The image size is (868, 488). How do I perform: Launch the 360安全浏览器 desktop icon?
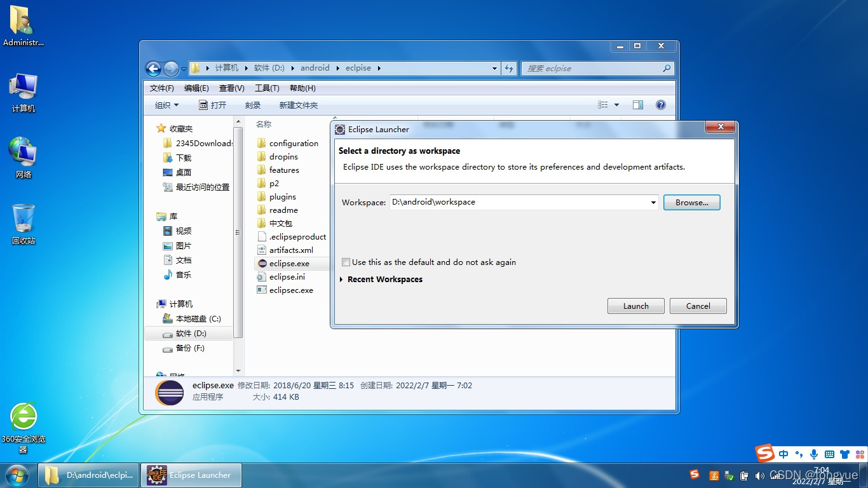click(x=24, y=428)
